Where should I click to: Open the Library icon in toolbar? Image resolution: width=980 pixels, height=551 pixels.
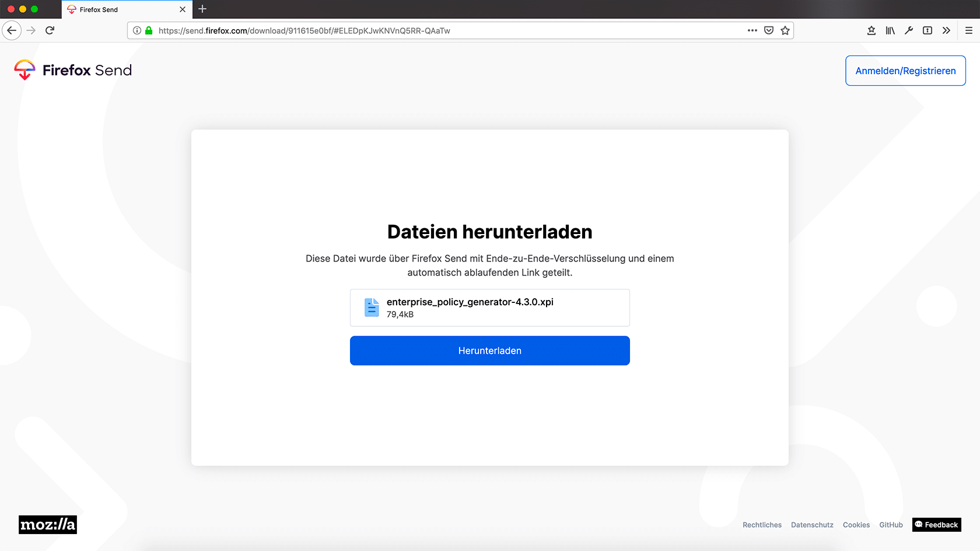click(890, 30)
